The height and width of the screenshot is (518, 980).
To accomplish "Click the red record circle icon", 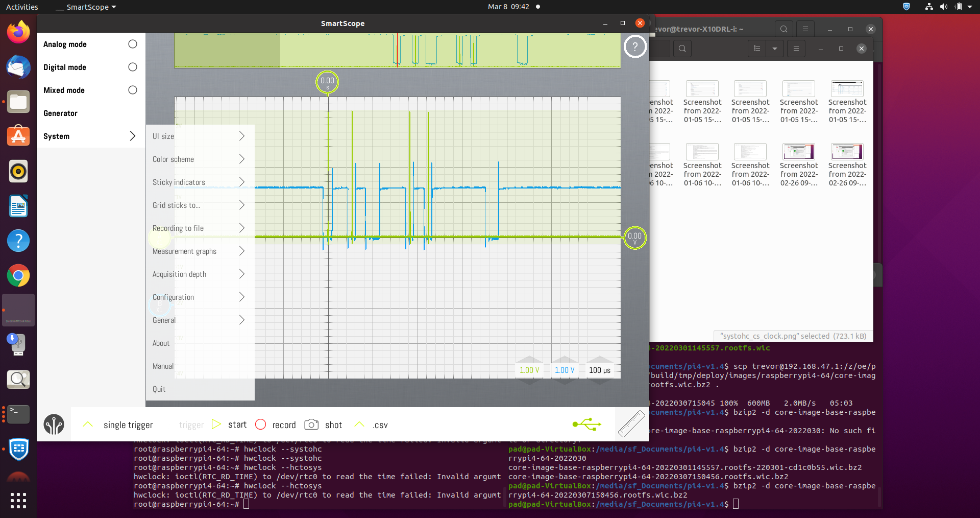I will tap(260, 425).
